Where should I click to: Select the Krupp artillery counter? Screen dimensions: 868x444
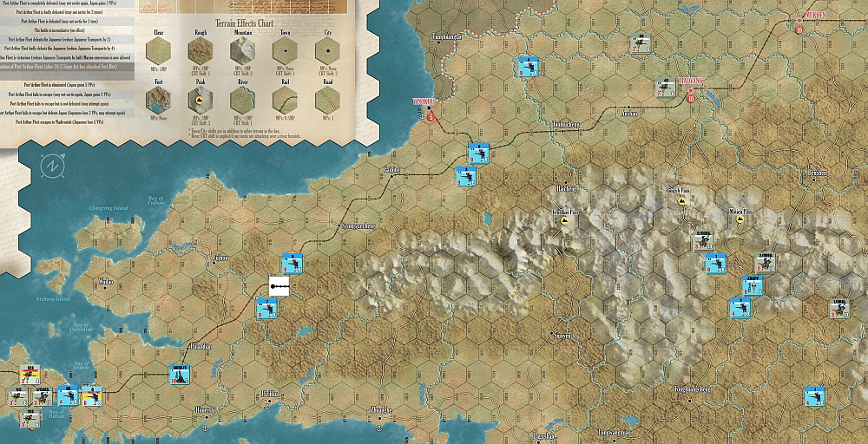click(753, 285)
